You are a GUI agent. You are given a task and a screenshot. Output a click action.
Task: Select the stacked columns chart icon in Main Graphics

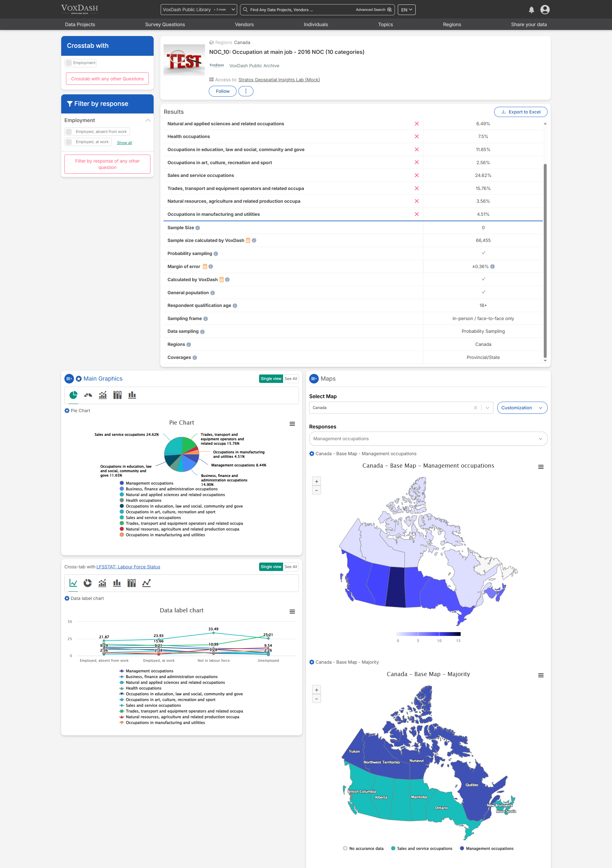[x=117, y=395]
